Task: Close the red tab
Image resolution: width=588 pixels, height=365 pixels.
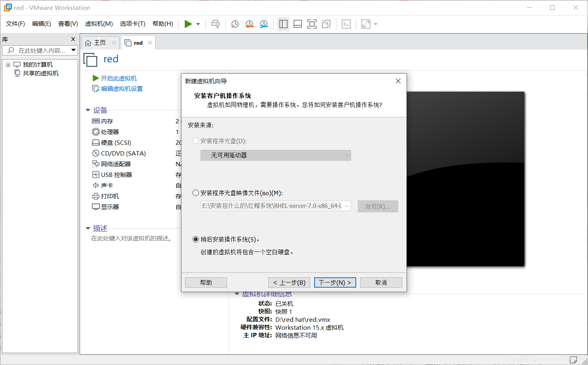Action: pos(150,43)
